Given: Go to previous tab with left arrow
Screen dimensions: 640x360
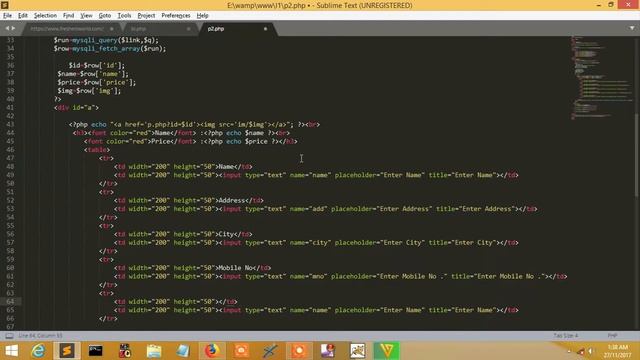Looking at the screenshot, I should [7, 28].
